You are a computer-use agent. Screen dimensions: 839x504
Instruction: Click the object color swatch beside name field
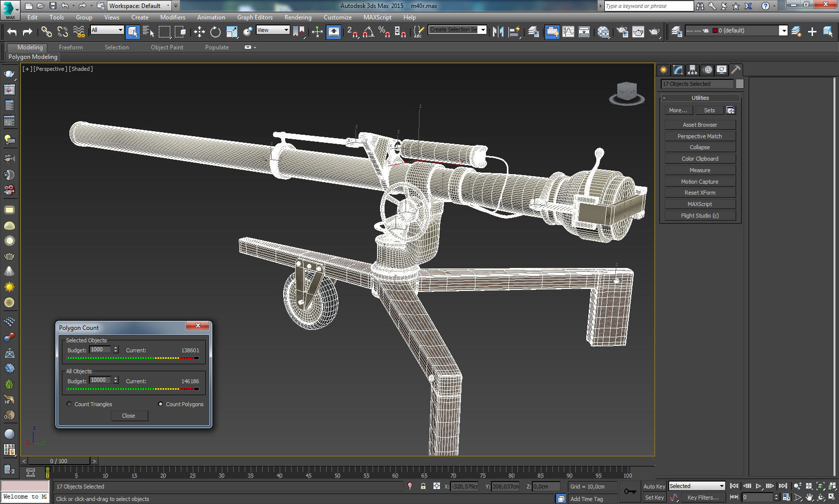tap(740, 84)
